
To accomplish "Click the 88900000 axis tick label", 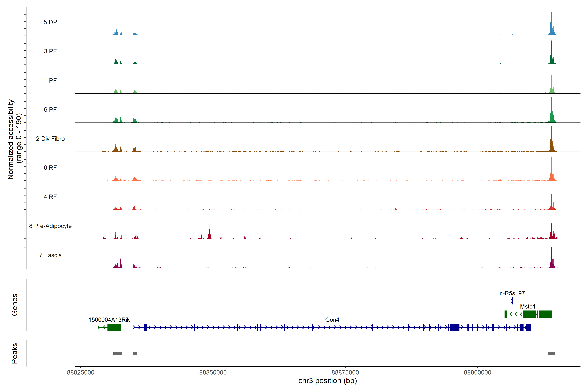I will pos(477,373).
